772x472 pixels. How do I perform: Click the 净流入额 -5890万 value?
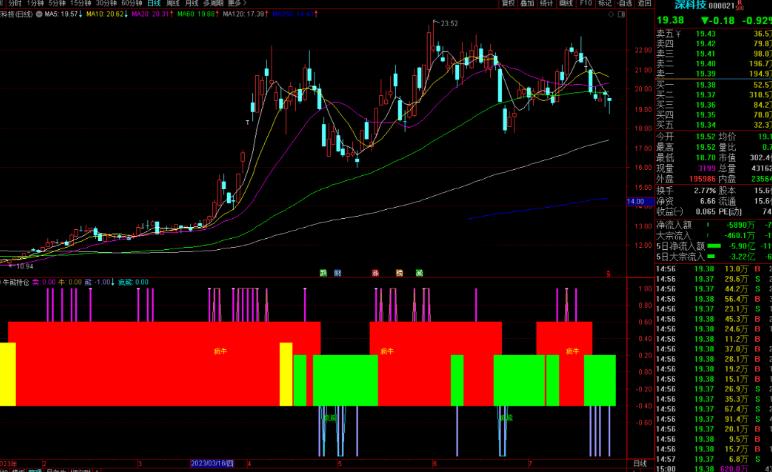[740, 225]
